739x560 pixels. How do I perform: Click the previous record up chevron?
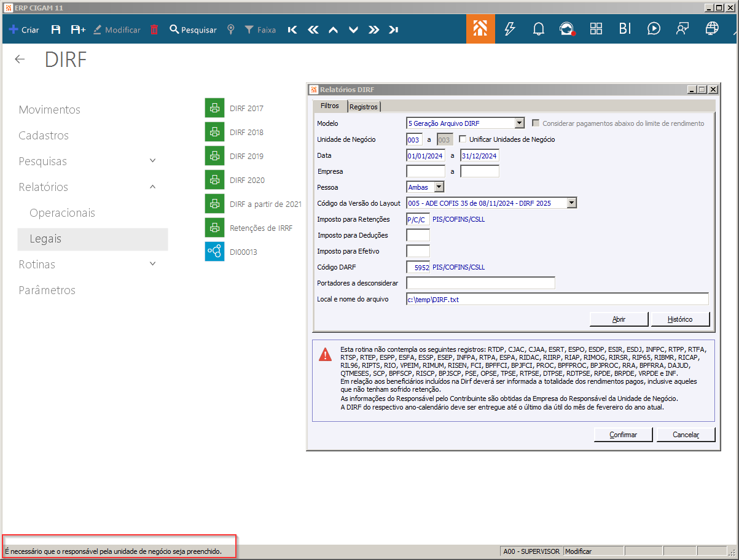(333, 29)
